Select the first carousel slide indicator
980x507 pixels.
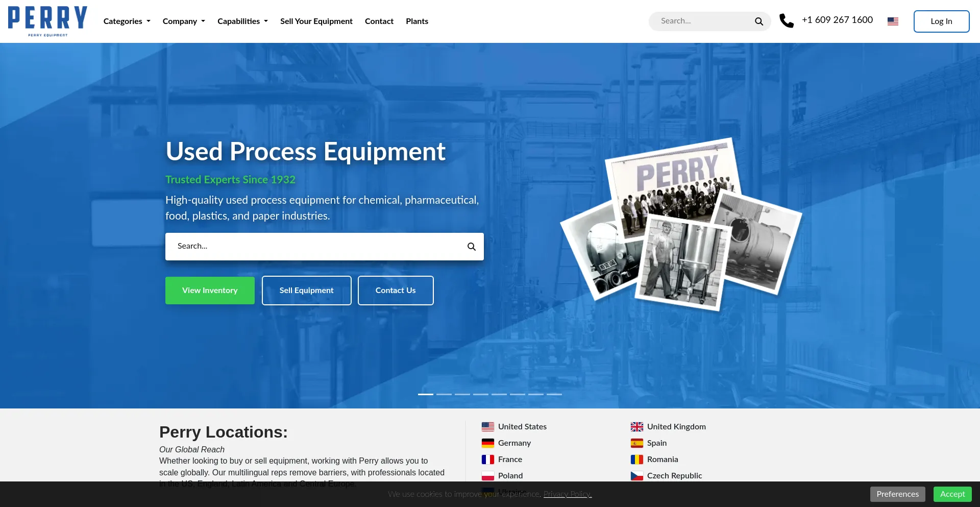tap(426, 394)
